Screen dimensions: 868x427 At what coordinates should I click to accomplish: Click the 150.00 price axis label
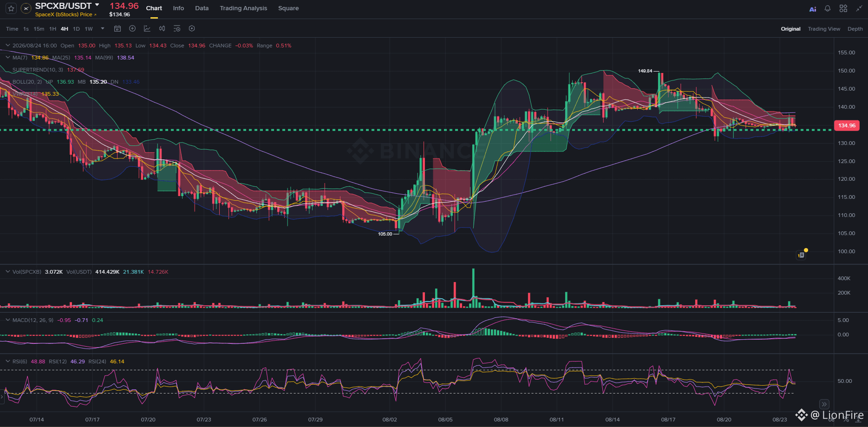pyautogui.click(x=846, y=71)
